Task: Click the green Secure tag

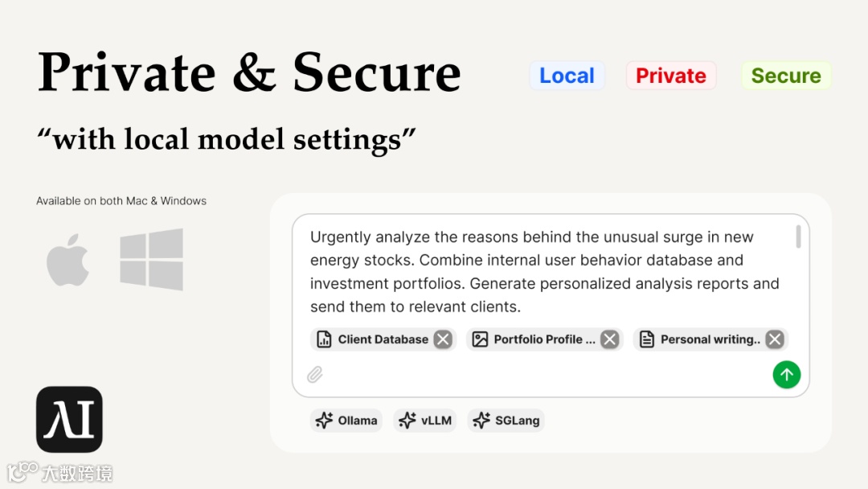Action: coord(785,76)
